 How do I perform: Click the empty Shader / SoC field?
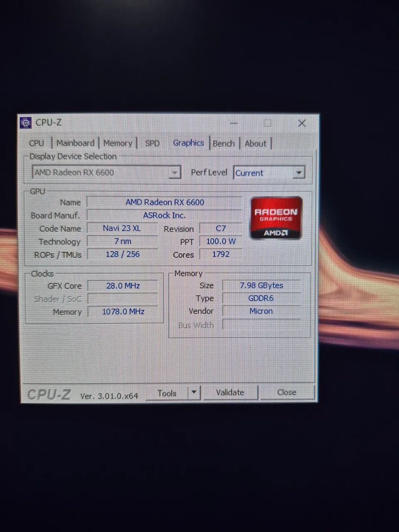pyautogui.click(x=123, y=298)
